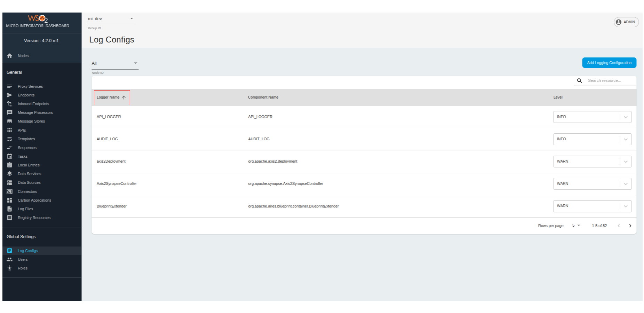The image size is (644, 313).
Task: Open the Axis2SynapseController level dropdown
Action: coord(592,184)
